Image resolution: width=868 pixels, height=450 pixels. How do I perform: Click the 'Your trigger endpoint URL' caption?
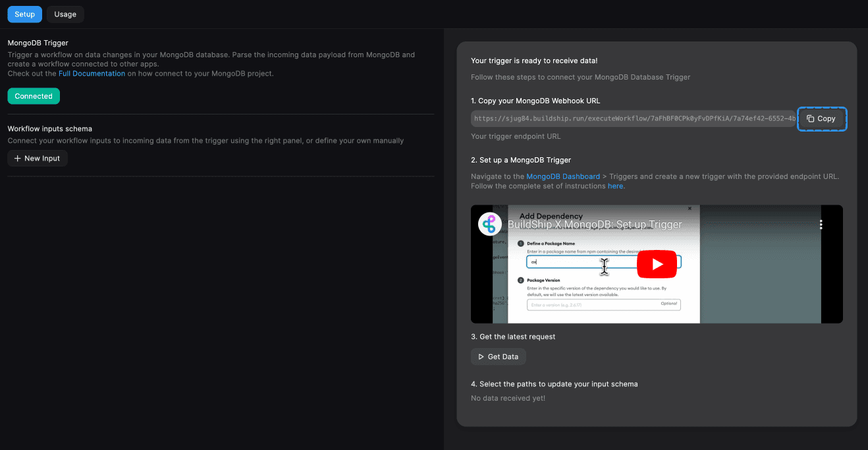click(x=516, y=136)
